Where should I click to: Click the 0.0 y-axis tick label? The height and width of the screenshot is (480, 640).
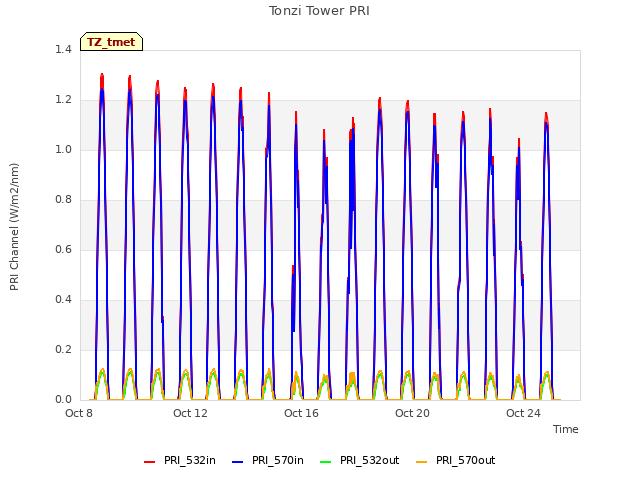pos(63,399)
